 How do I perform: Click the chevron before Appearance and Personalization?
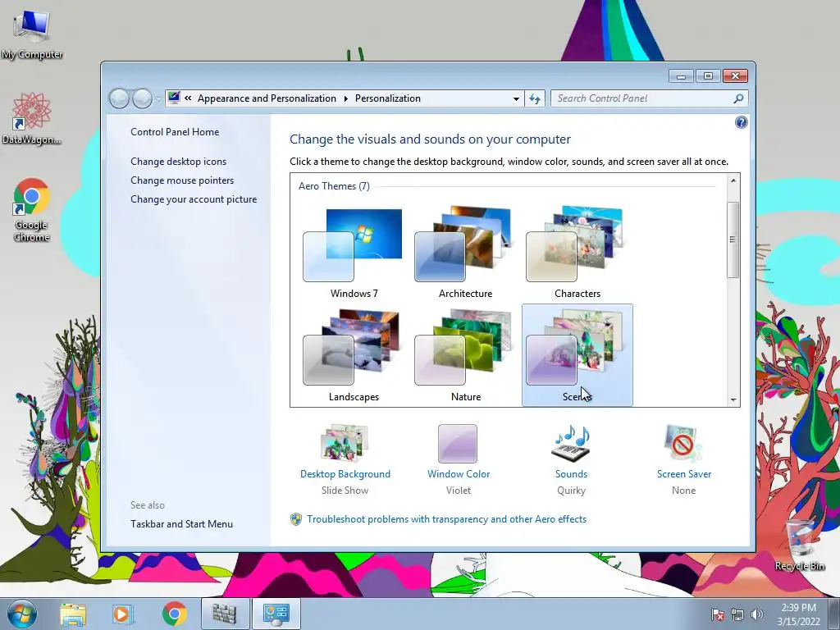[188, 98]
